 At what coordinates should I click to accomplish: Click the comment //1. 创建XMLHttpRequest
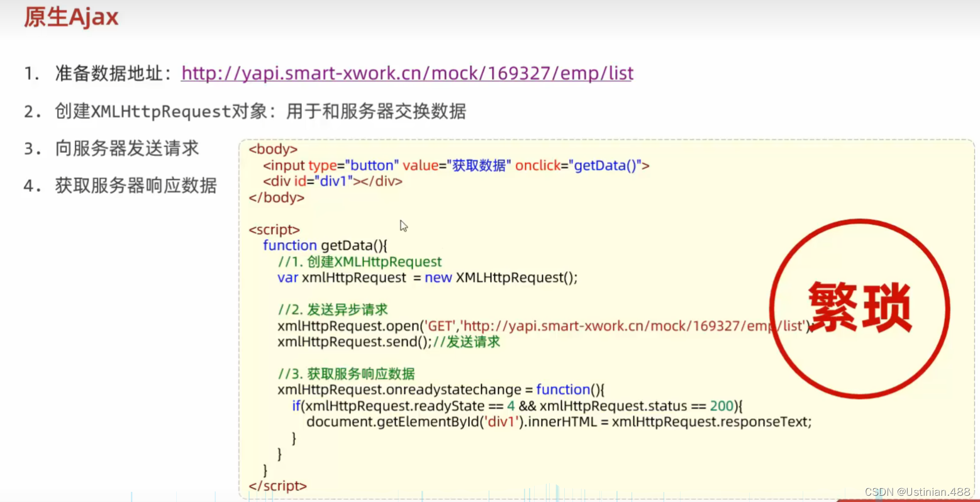coord(360,262)
